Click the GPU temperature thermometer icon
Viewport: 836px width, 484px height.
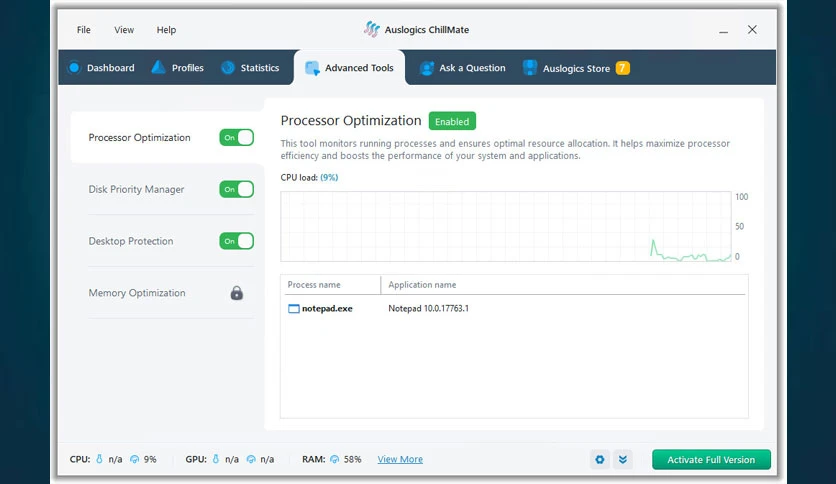[215, 459]
